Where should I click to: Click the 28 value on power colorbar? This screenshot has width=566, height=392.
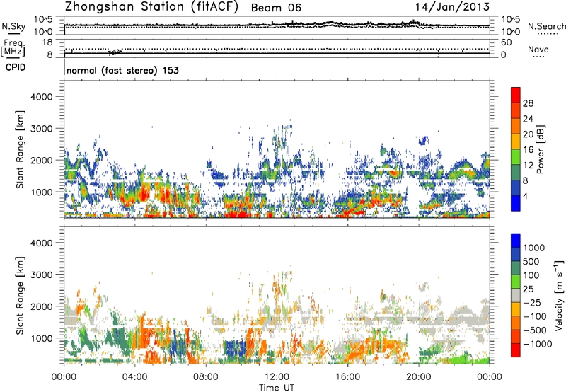pyautogui.click(x=528, y=103)
